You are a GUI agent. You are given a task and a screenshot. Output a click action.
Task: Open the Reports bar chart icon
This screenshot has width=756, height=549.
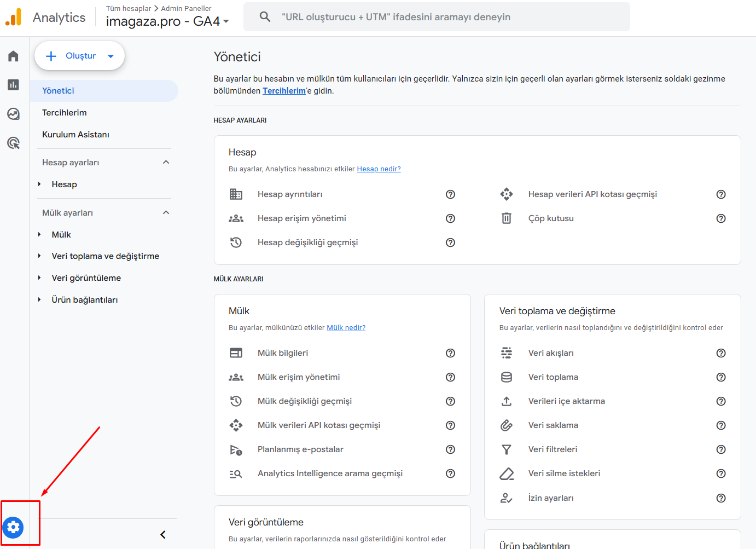[x=14, y=85]
